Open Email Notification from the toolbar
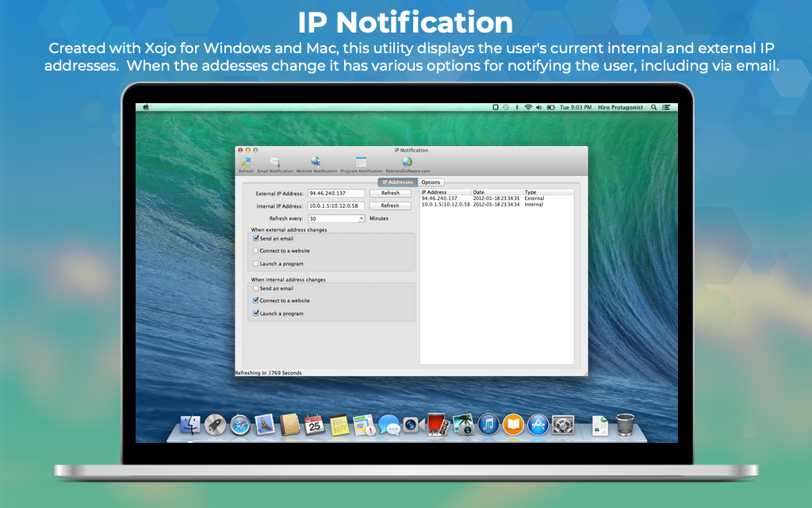 [x=274, y=163]
